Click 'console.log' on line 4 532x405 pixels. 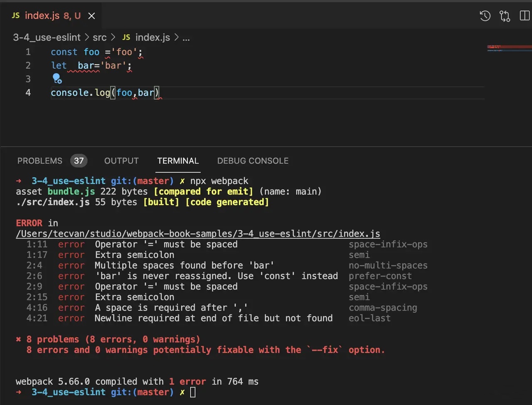80,92
